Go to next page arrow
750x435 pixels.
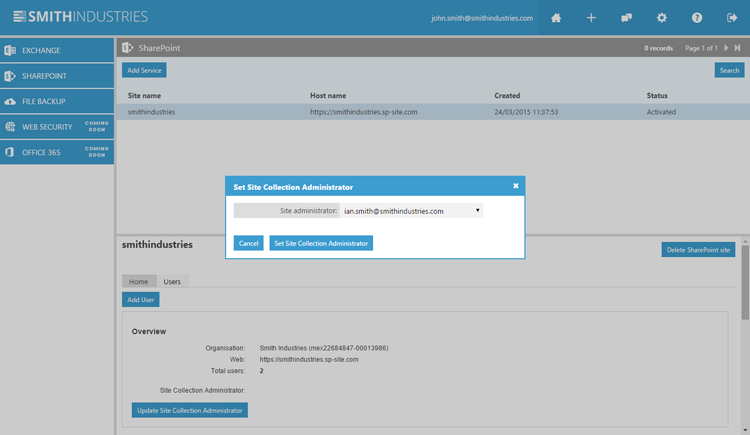pos(727,48)
